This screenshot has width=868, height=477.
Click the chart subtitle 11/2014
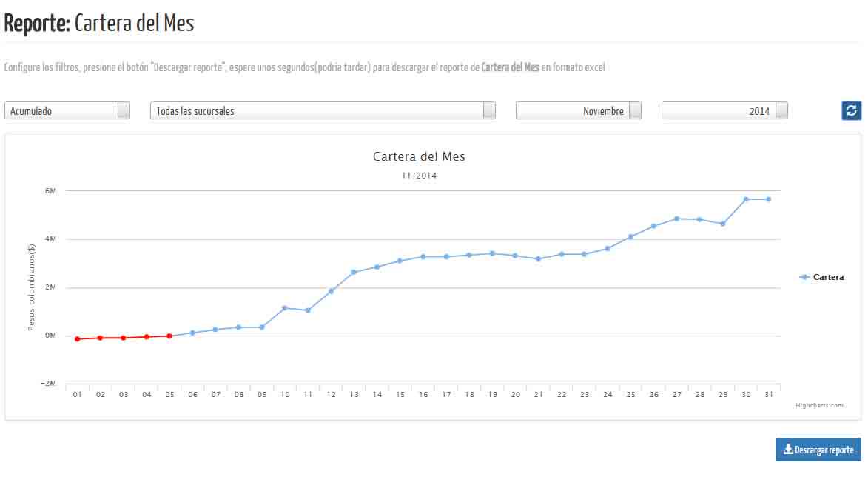click(x=419, y=176)
